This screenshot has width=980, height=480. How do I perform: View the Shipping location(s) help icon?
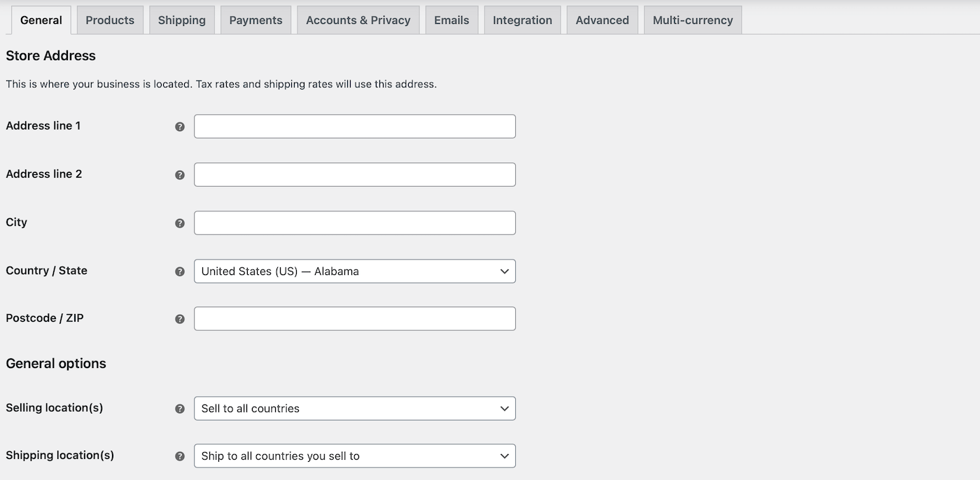point(180,456)
